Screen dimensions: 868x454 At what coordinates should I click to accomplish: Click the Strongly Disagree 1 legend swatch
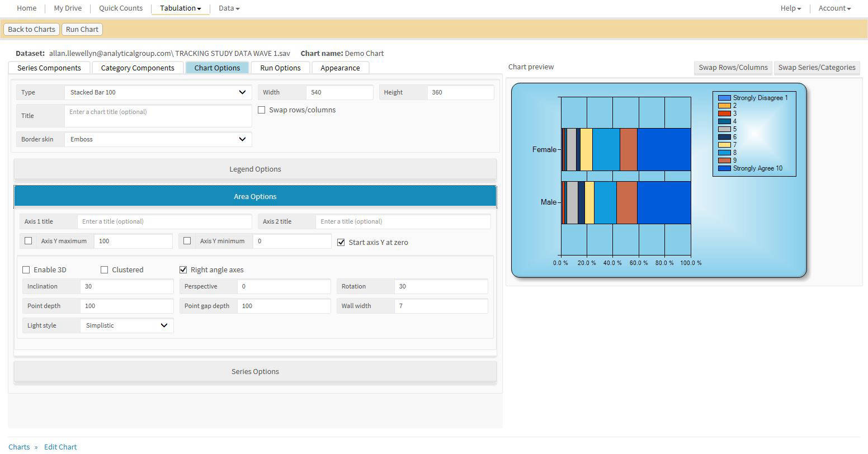[x=724, y=98]
